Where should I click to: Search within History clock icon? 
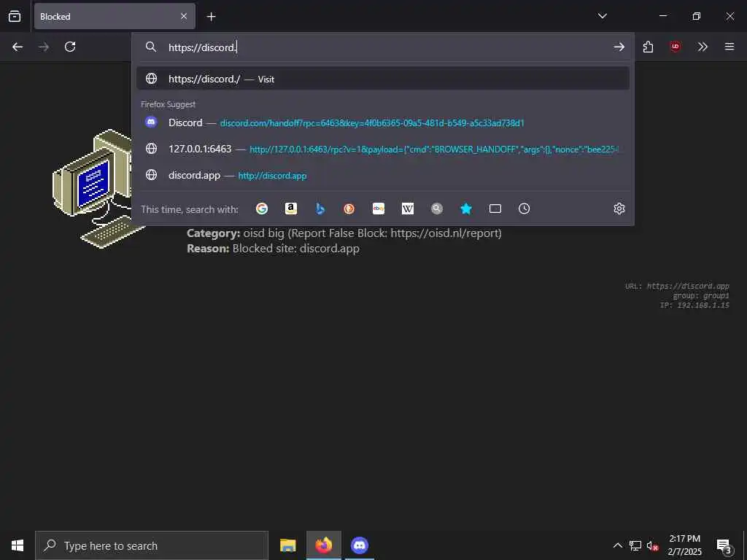[x=524, y=209]
